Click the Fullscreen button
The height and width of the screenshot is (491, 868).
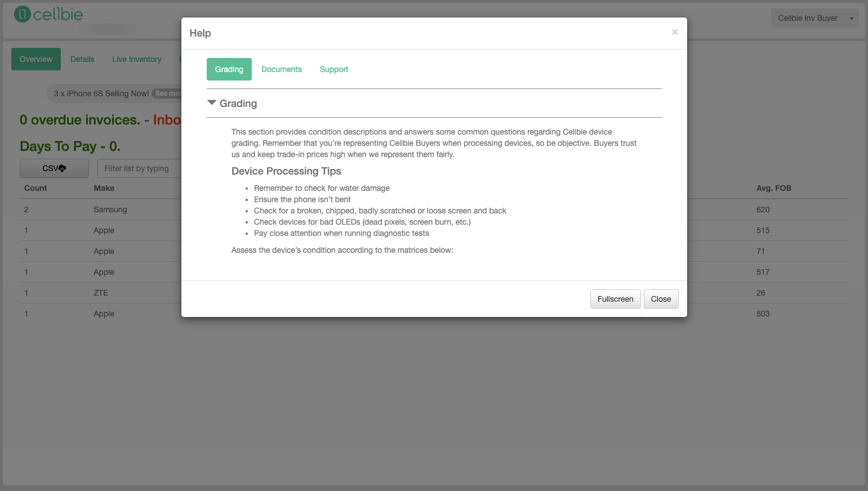pyautogui.click(x=615, y=299)
